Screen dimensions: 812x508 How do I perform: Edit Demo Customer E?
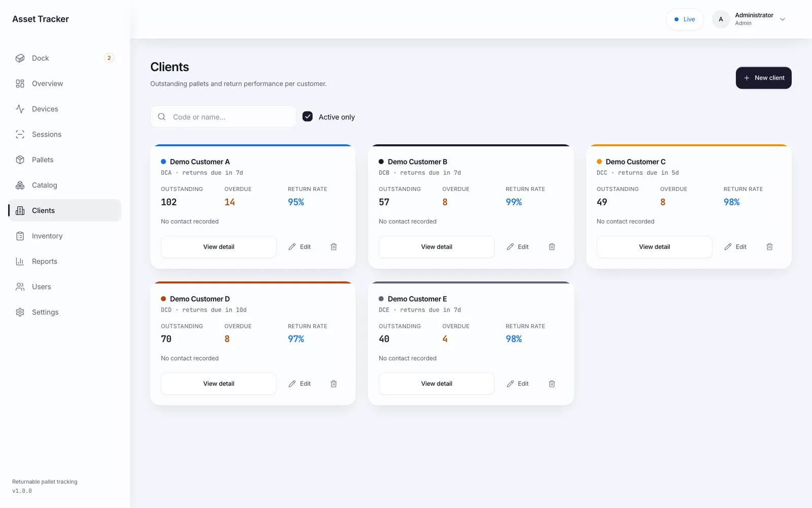click(x=518, y=384)
